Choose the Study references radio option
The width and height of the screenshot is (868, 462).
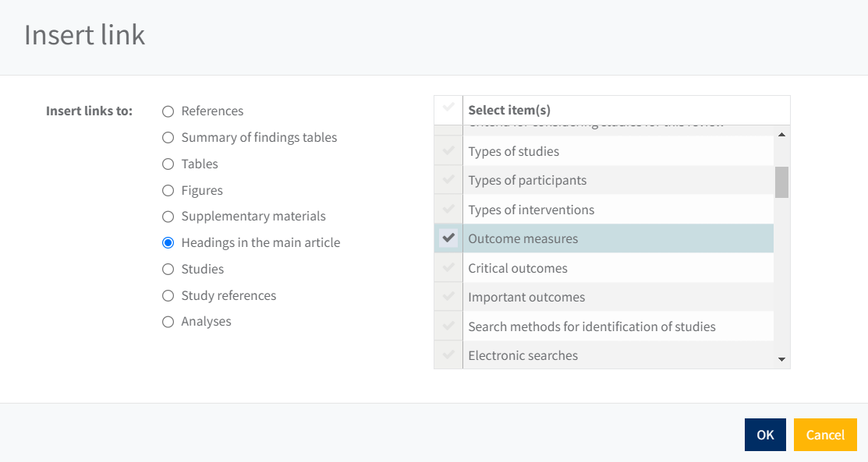[x=168, y=296]
